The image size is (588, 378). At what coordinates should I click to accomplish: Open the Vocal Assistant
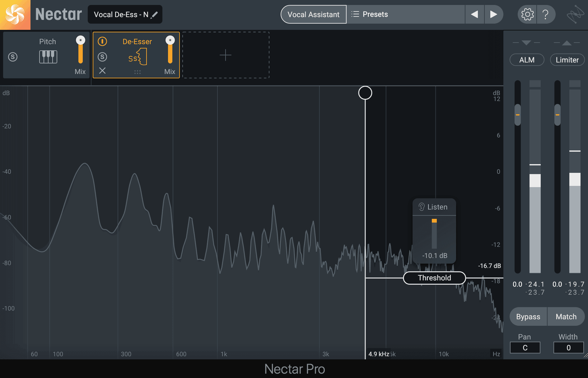tap(313, 14)
